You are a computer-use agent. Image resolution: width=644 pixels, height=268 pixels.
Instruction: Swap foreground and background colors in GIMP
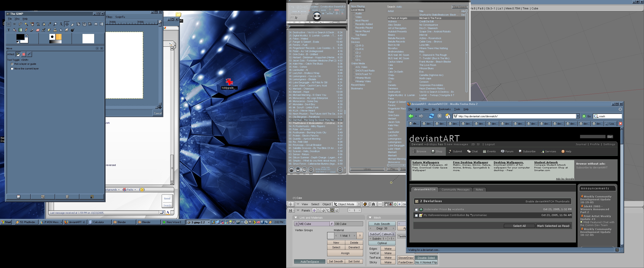click(27, 36)
